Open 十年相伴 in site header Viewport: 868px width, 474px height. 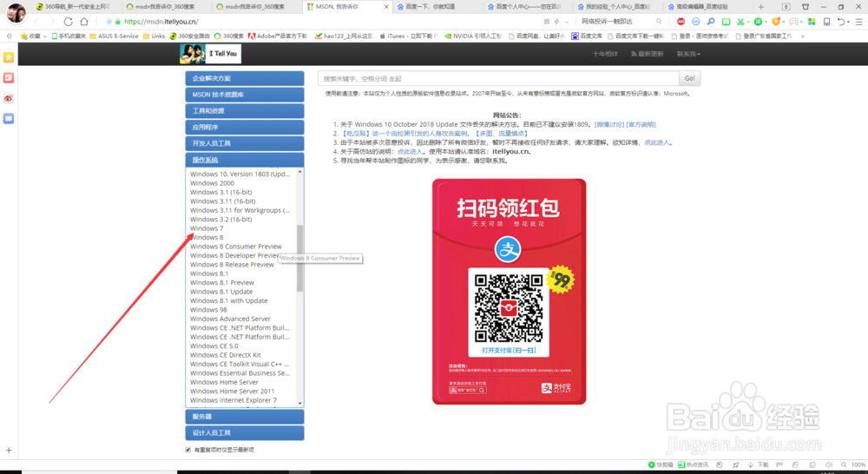(x=605, y=54)
